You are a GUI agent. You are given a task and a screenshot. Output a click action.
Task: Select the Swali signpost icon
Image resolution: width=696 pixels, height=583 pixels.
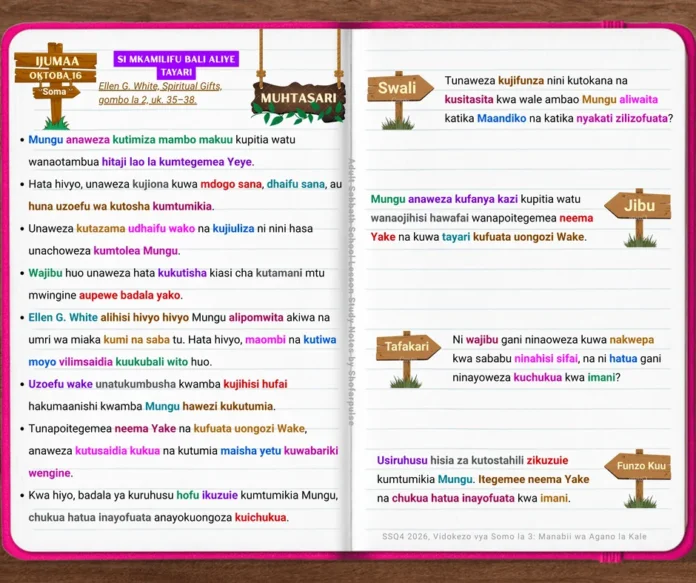[400, 100]
